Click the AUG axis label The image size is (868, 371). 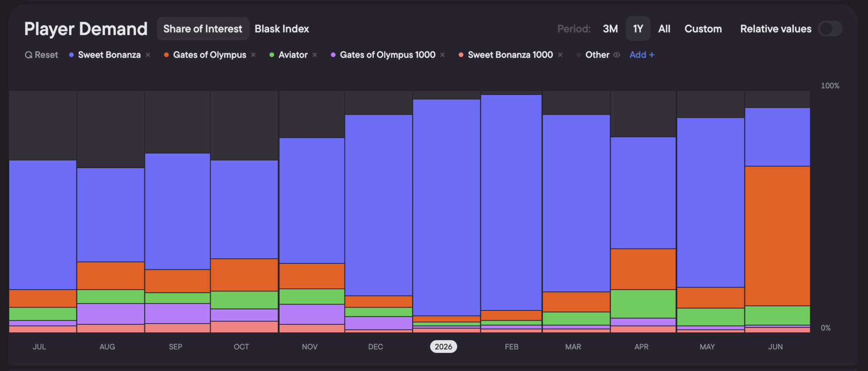[107, 346]
